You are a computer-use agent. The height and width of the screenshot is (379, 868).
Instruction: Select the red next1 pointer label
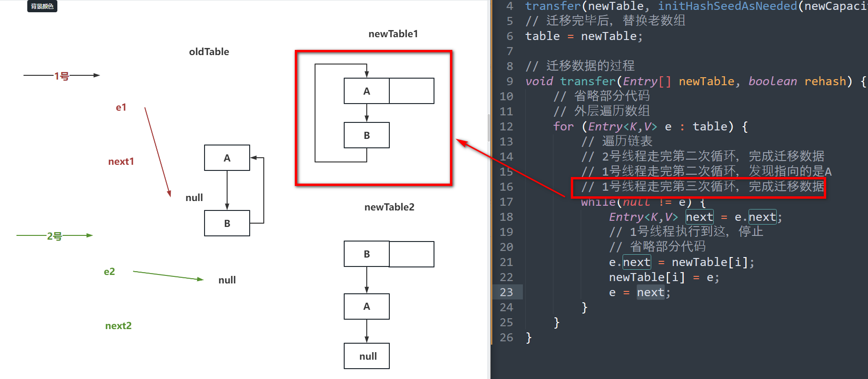click(x=121, y=161)
